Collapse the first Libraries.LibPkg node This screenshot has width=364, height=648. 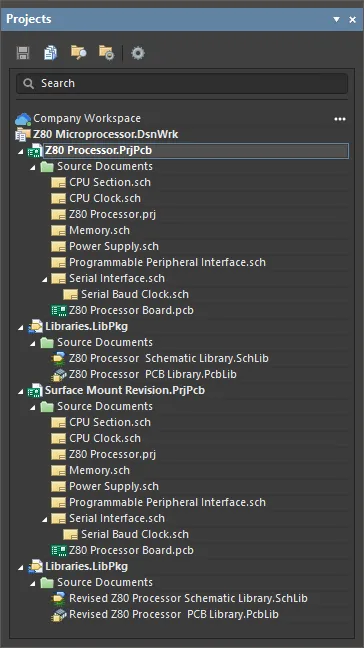tap(21, 328)
